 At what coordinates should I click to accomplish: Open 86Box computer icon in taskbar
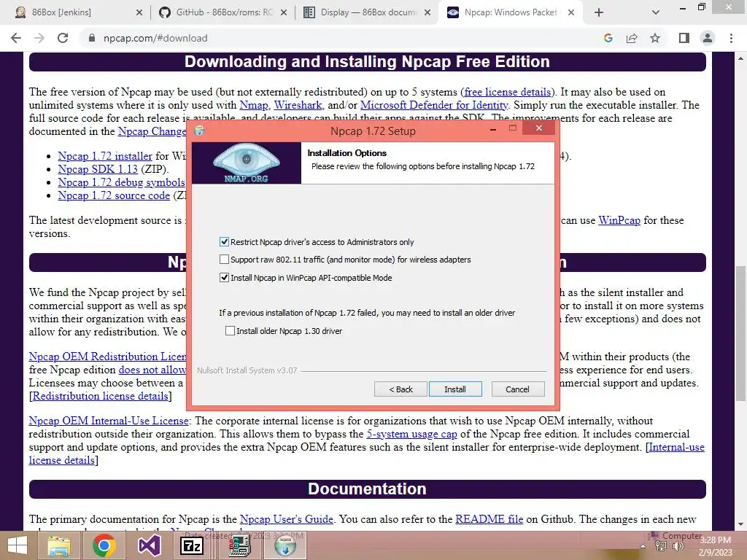point(239,545)
